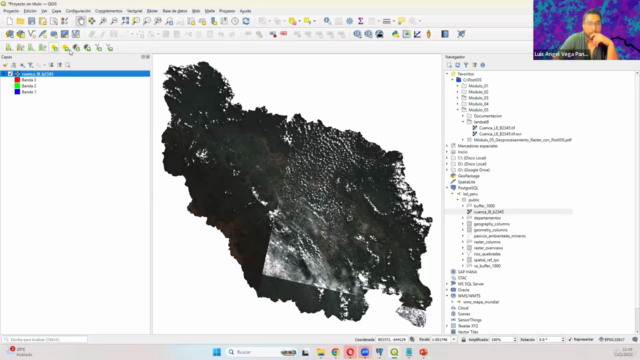Screen dimensions: 640x360
Task: Open project using the folder icon
Action: pyautogui.click(x=20, y=21)
